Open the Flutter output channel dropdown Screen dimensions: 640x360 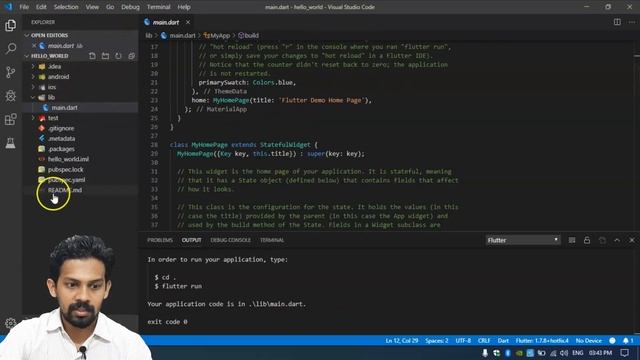[x=523, y=240]
